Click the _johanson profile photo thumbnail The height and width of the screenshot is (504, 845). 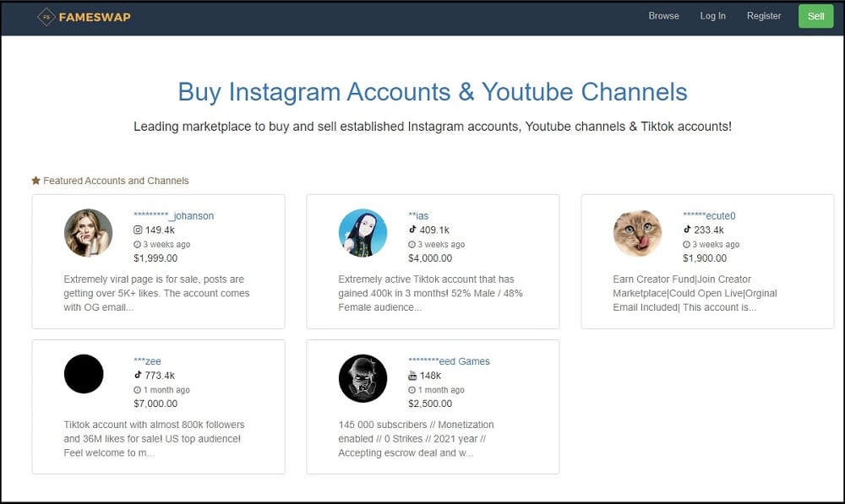(x=89, y=233)
